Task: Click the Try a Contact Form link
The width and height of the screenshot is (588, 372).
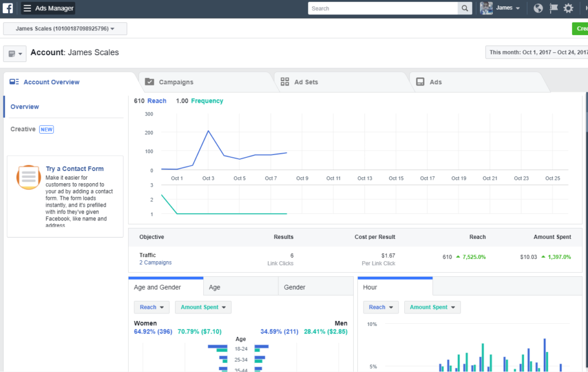Action: (75, 169)
